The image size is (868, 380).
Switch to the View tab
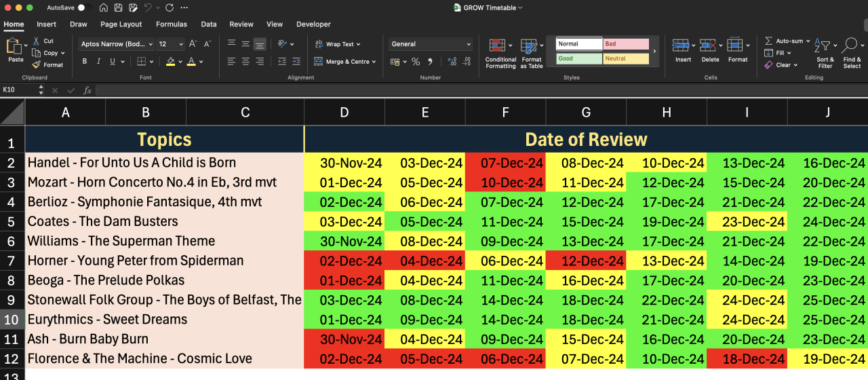tap(275, 24)
